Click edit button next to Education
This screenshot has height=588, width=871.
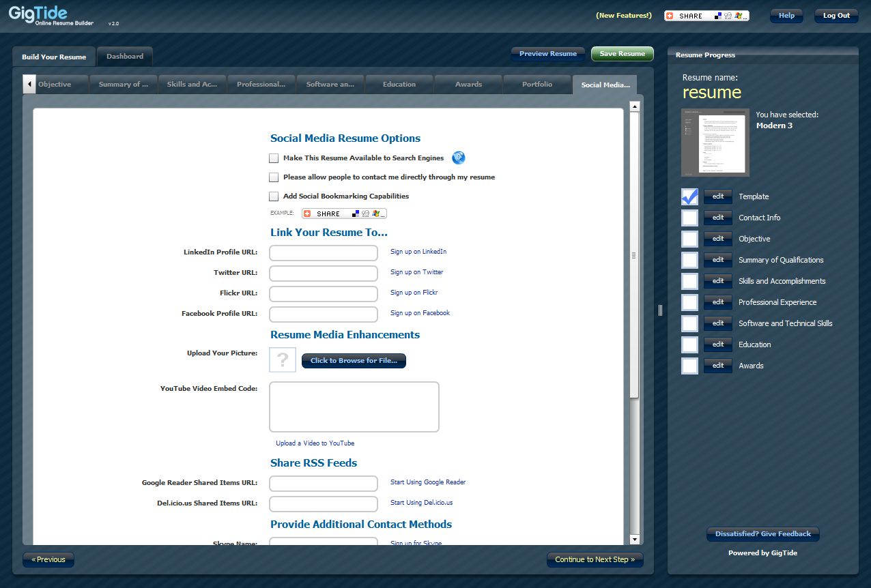click(718, 344)
